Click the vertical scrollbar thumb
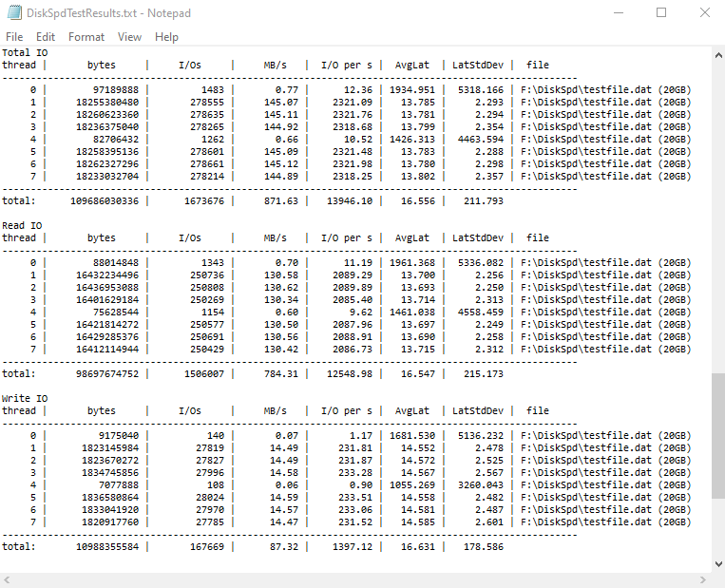The height and width of the screenshot is (588, 725). click(717, 434)
